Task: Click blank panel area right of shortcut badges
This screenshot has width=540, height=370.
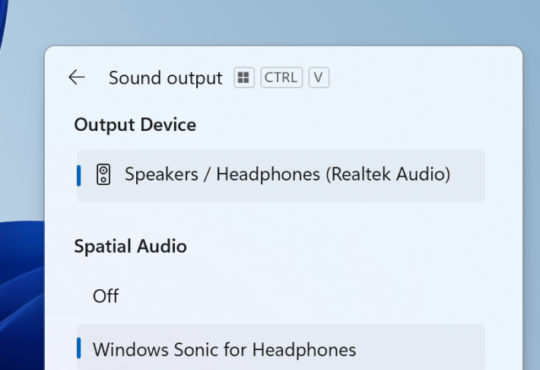Action: point(424,78)
